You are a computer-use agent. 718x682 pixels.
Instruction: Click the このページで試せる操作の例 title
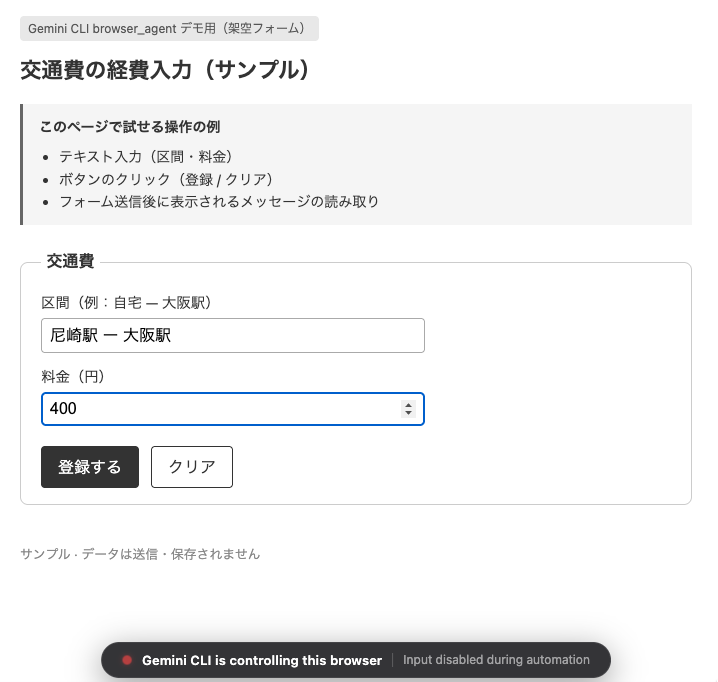130,127
